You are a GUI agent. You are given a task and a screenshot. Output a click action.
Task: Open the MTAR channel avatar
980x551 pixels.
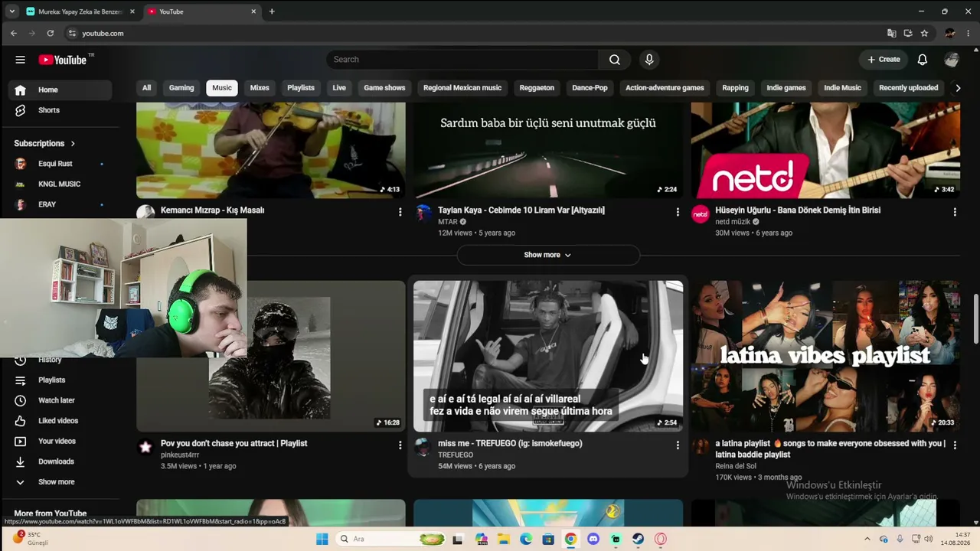[x=423, y=214]
